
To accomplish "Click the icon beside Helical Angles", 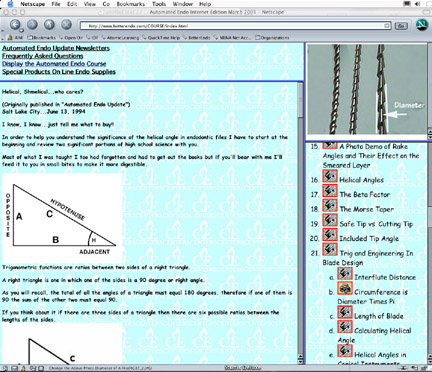I will pyautogui.click(x=330, y=176).
